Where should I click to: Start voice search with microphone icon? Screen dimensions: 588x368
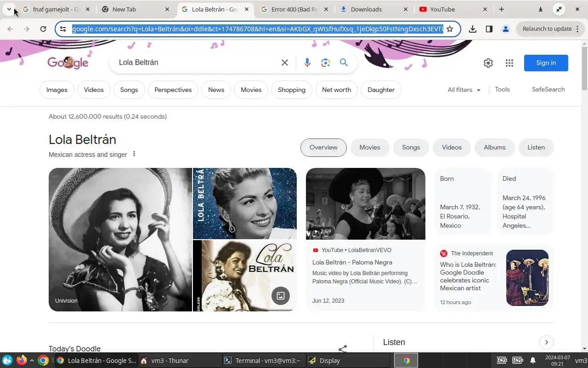[x=307, y=63]
